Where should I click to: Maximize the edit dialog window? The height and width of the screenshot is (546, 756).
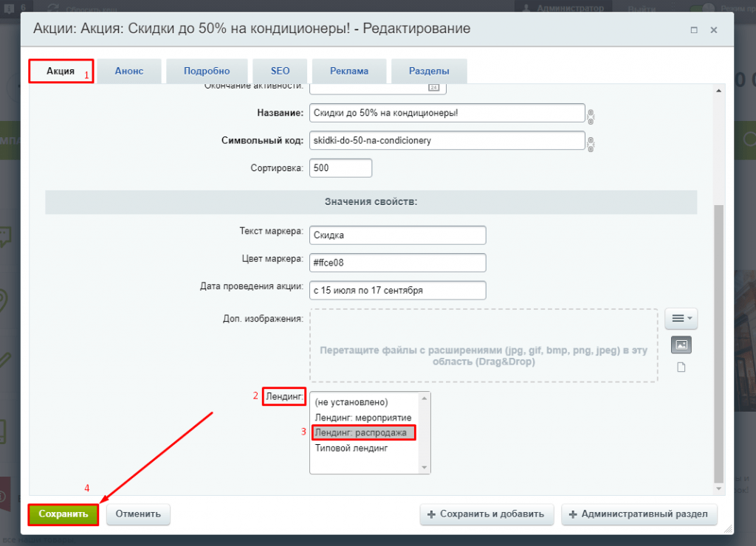click(694, 30)
